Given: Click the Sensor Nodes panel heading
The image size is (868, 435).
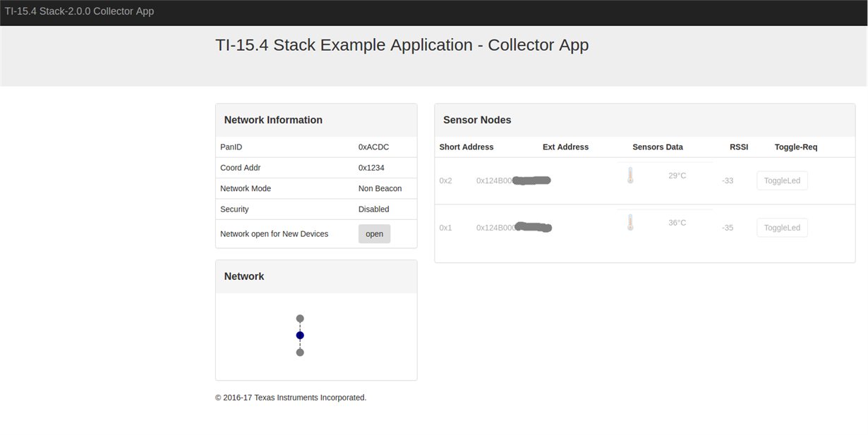Looking at the screenshot, I should 477,120.
